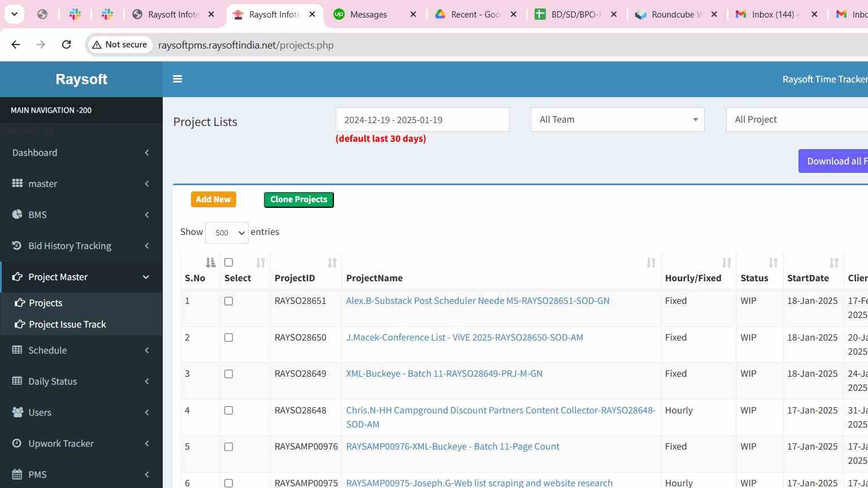Open the tab search dropdown arrow
Screen dimensions: 868x488
pyautogui.click(x=14, y=14)
